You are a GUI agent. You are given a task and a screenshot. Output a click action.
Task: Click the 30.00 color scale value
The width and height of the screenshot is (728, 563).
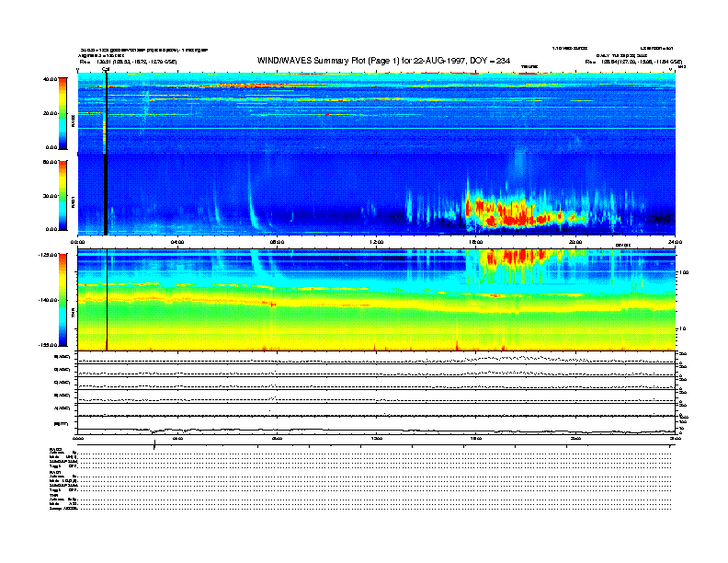(x=50, y=196)
